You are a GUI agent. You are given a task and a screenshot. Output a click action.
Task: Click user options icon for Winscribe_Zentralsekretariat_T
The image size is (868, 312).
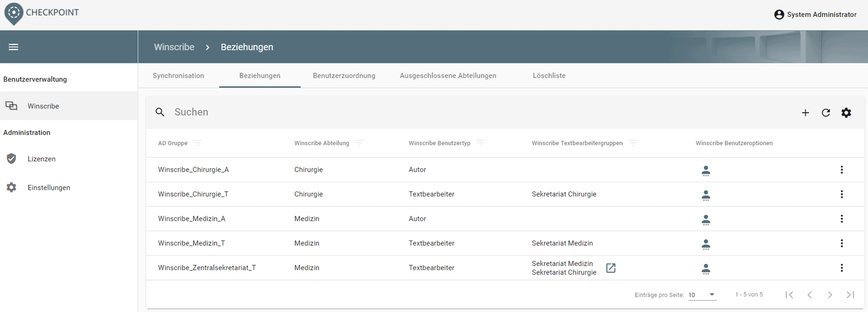tap(706, 269)
